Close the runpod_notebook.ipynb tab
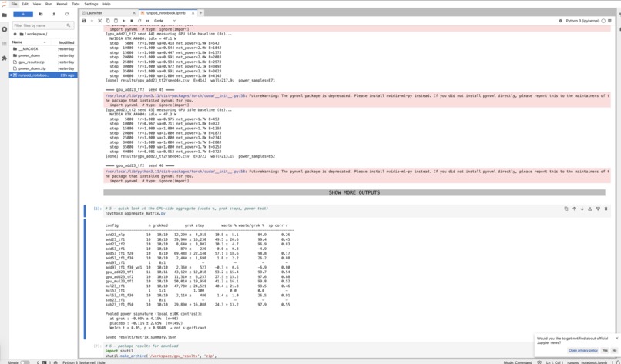 coord(193,12)
